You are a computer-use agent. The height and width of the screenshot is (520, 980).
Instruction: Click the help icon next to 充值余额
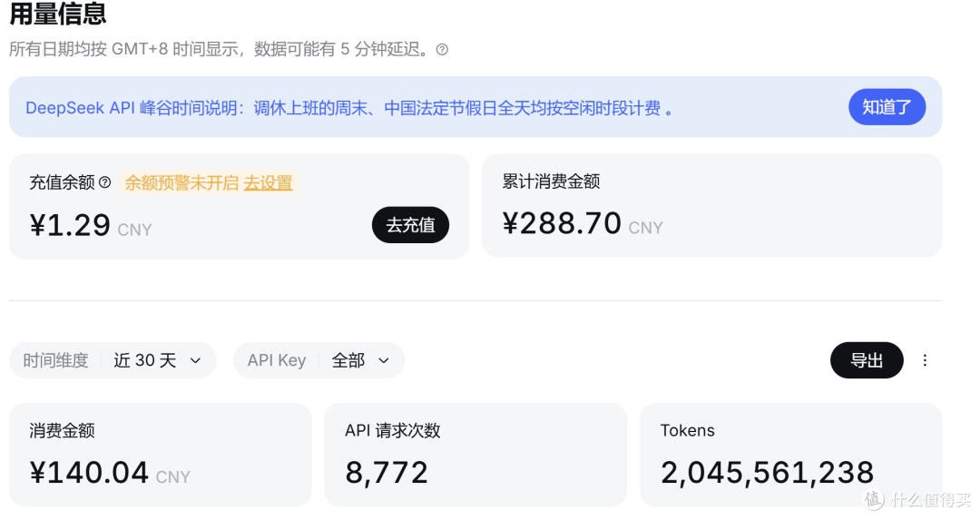[105, 182]
